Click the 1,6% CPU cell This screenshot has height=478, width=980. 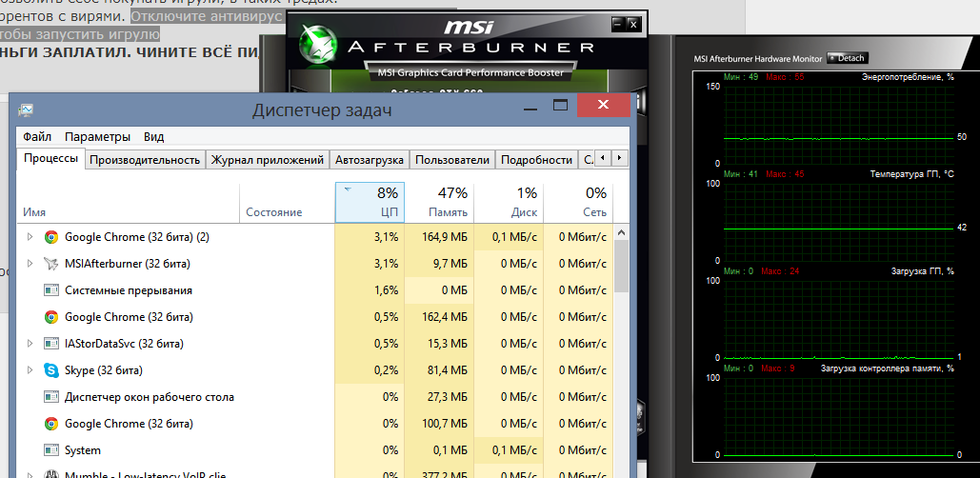(x=370, y=290)
